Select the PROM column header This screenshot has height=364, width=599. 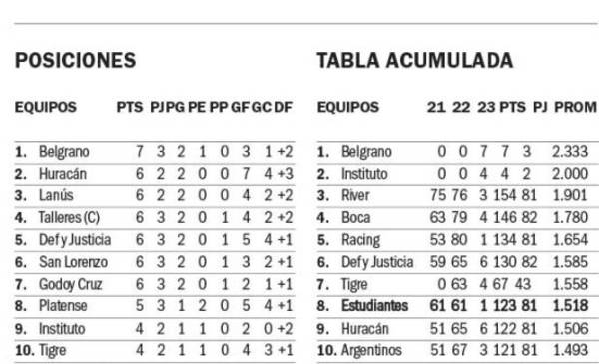click(x=575, y=107)
